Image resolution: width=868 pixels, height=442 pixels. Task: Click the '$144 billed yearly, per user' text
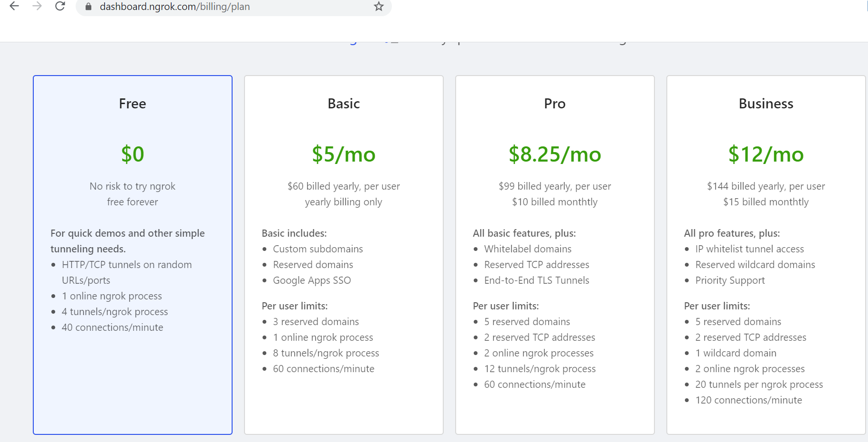(766, 186)
